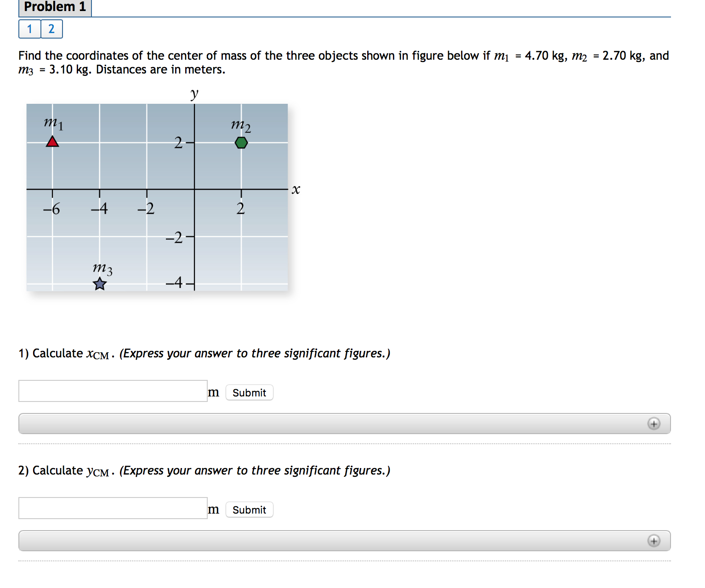
Task: Click the plus icon below yCM question
Action: [x=654, y=541]
